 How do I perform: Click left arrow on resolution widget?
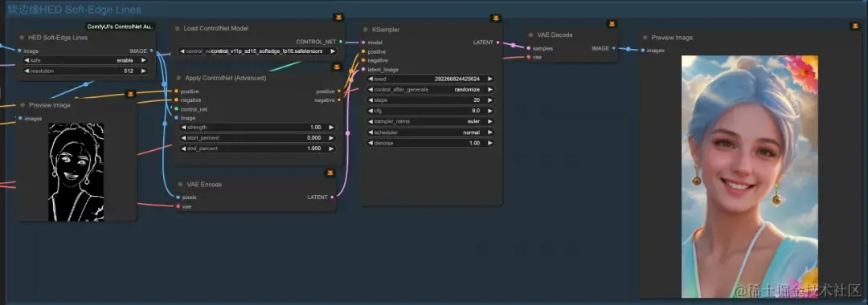26,71
